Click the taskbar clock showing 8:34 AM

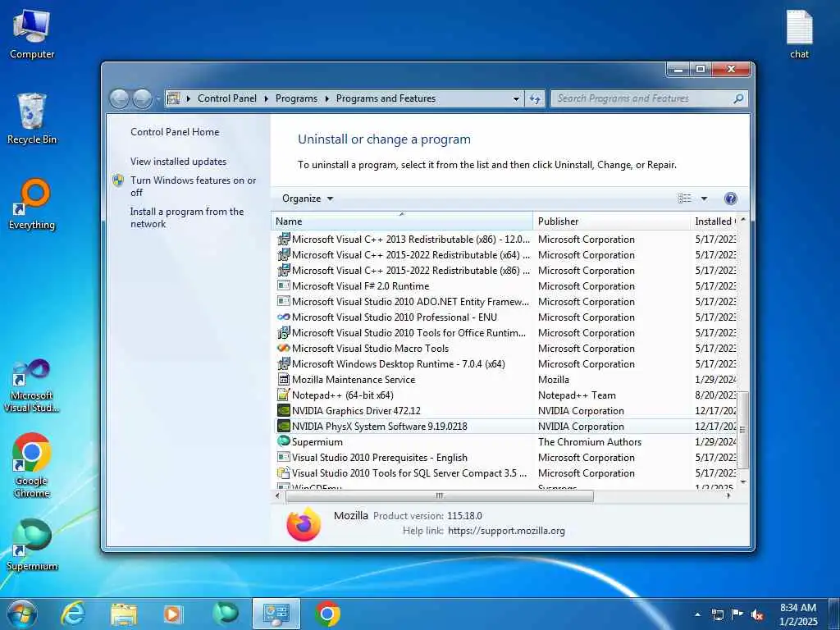(798, 614)
